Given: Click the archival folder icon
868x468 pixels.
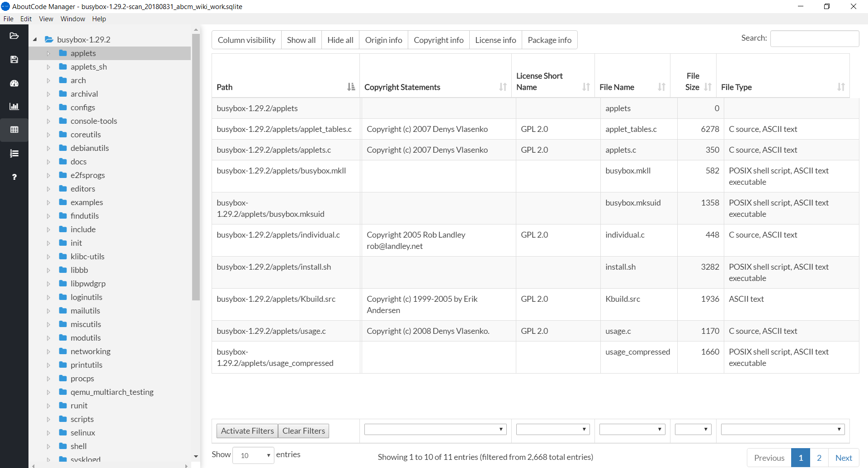Looking at the screenshot, I should (x=63, y=94).
